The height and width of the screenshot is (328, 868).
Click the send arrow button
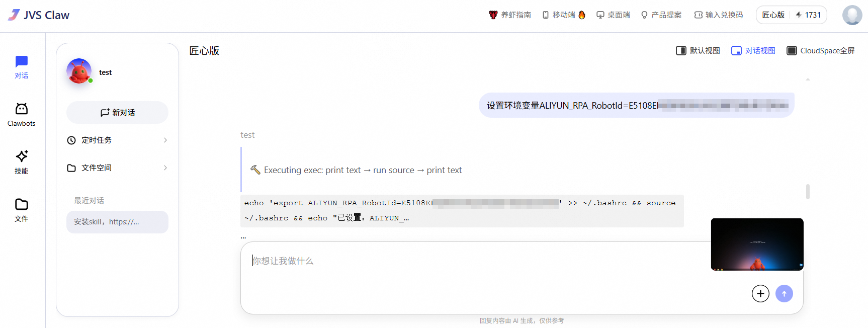pos(784,293)
